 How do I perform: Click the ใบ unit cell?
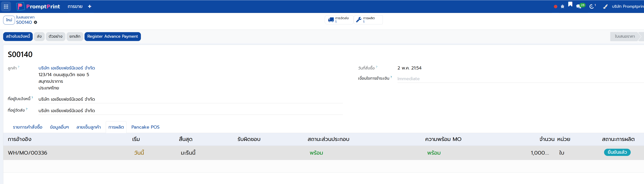coord(562,153)
